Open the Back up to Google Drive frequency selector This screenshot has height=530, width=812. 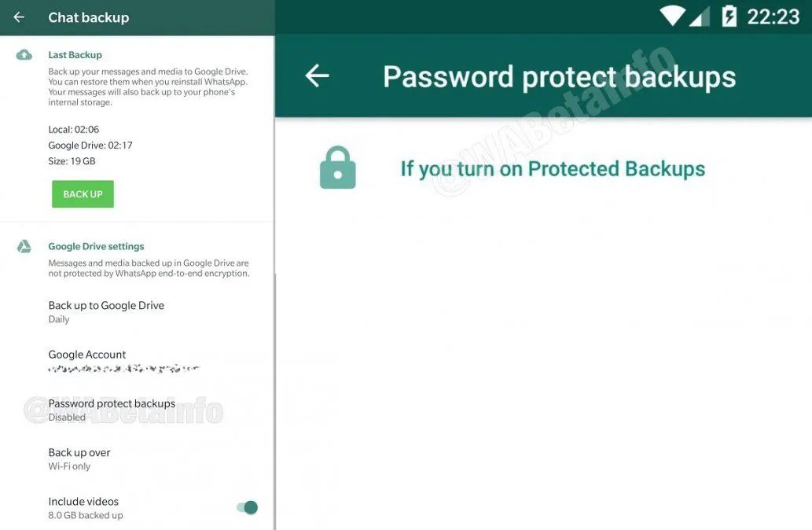[x=106, y=311]
